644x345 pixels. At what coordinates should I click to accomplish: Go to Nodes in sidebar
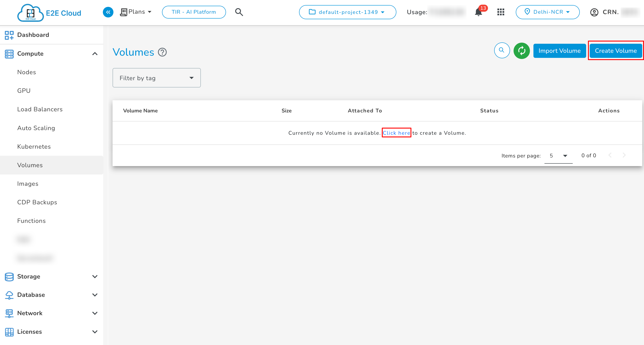[x=26, y=72]
